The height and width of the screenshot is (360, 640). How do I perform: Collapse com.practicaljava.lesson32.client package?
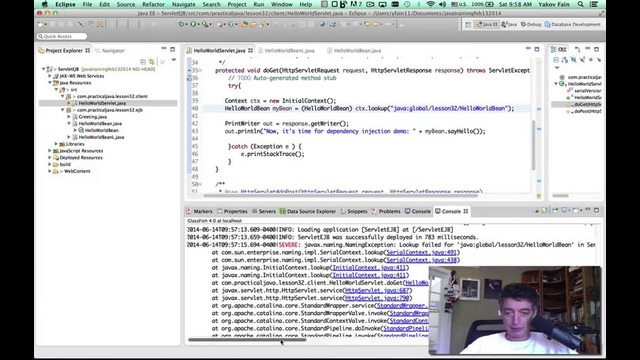[62, 96]
